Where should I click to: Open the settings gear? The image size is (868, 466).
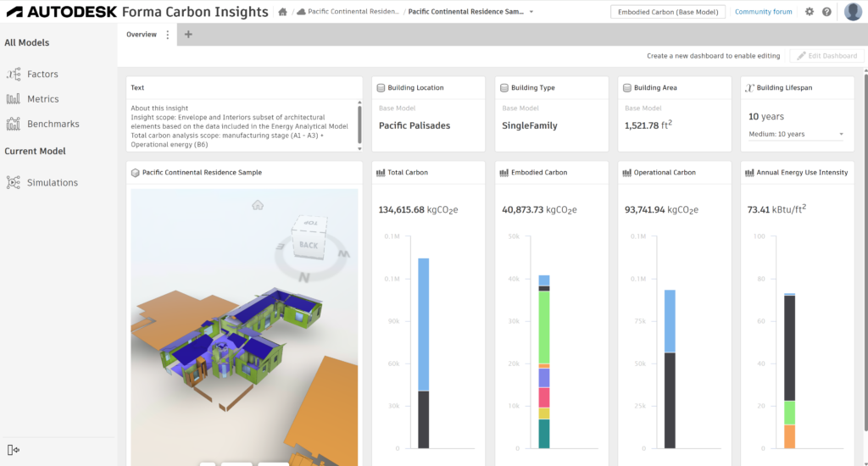pos(810,12)
